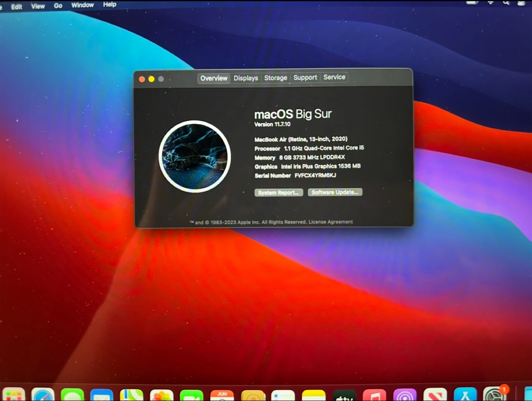Switch to the Storage tab
Viewport: 532px width, 401px height.
point(276,78)
